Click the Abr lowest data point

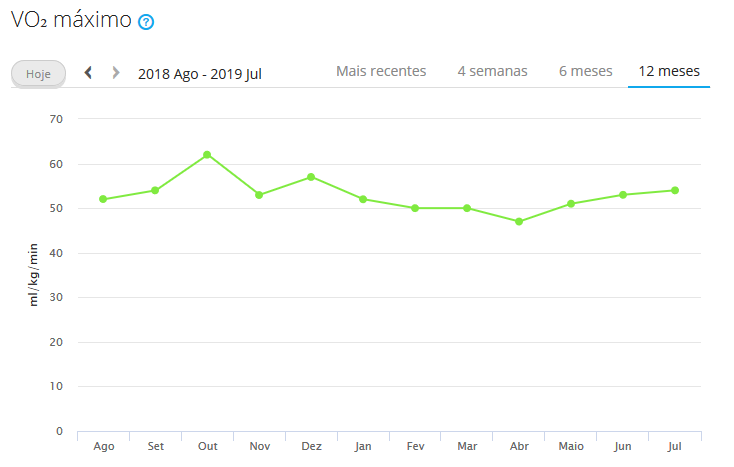point(519,221)
